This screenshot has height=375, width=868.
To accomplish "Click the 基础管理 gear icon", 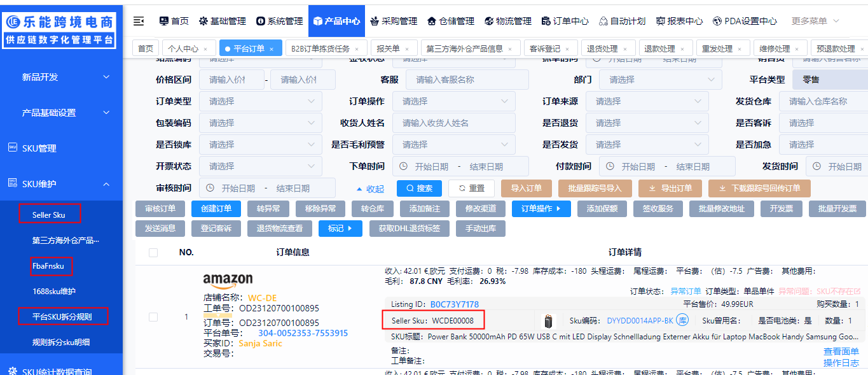I will pos(203,21).
